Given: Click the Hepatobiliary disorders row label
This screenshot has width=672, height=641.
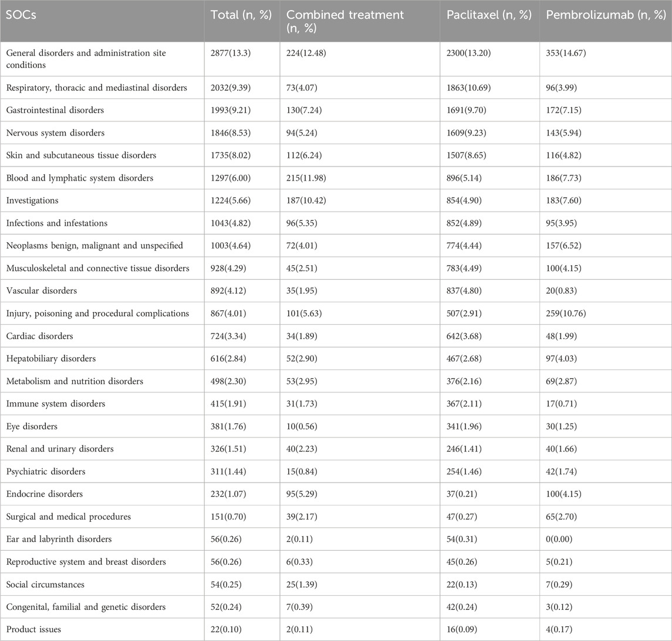Looking at the screenshot, I should pyautogui.click(x=51, y=359).
